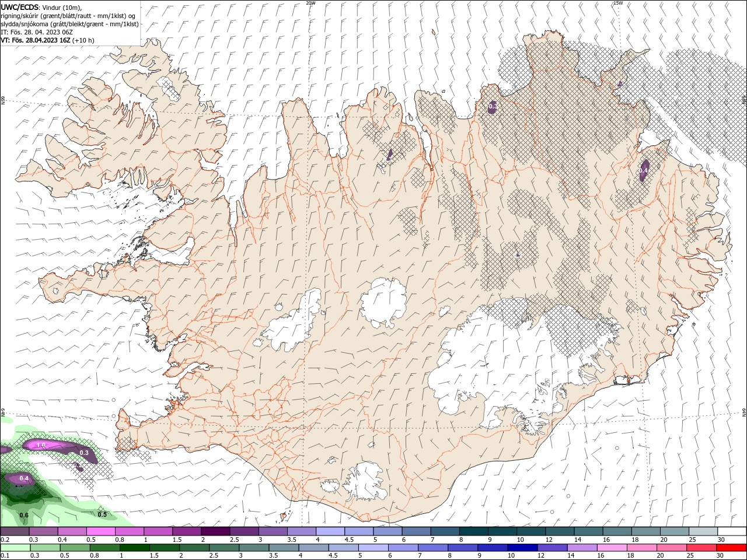Click the label 20 in the bottom legend row

(660, 555)
